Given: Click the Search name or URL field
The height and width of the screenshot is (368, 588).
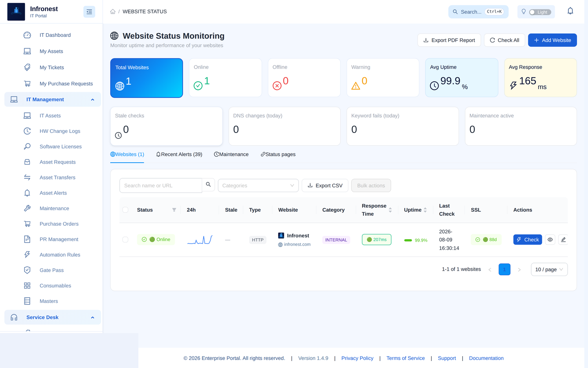Looking at the screenshot, I should [x=160, y=185].
